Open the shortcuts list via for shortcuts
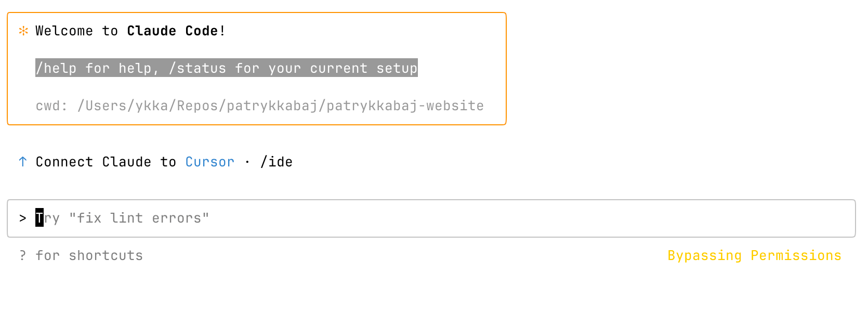The image size is (868, 311). point(88,255)
